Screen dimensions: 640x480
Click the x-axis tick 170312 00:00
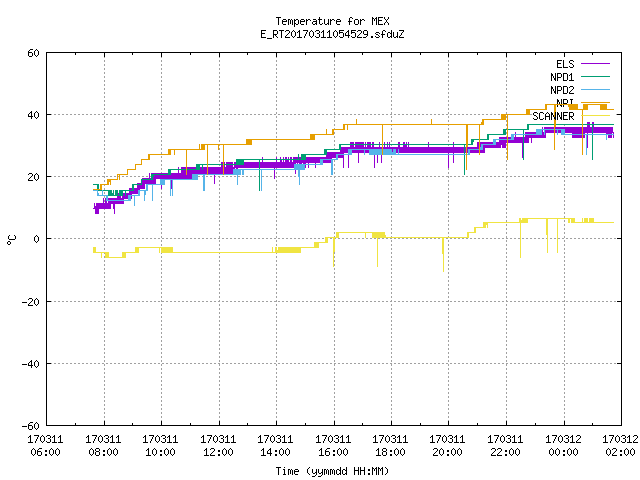pyautogui.click(x=564, y=446)
